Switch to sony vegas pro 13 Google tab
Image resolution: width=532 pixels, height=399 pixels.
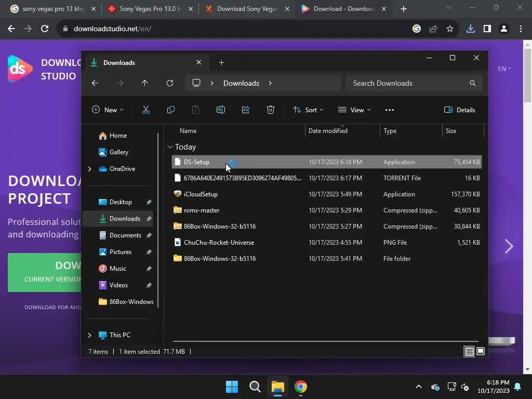(52, 9)
